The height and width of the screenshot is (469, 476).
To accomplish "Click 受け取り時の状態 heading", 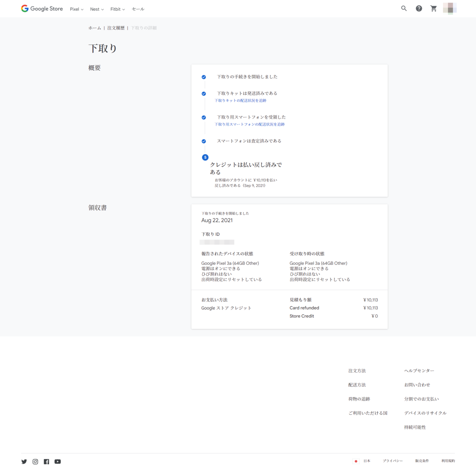I will click(x=307, y=254).
